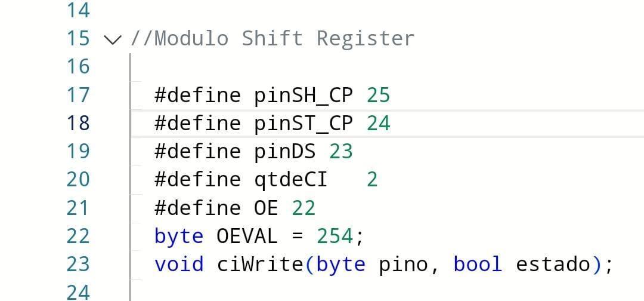
Task: Click the qtdeCI macro name
Action: click(x=291, y=180)
